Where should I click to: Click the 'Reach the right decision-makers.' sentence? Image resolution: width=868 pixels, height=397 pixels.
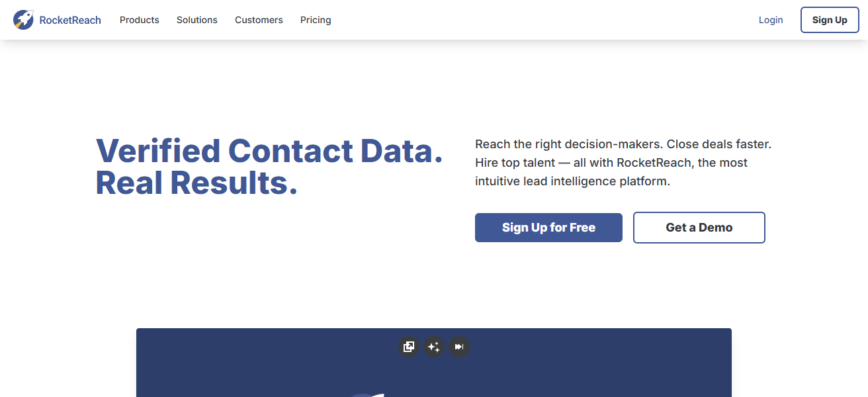pos(569,144)
